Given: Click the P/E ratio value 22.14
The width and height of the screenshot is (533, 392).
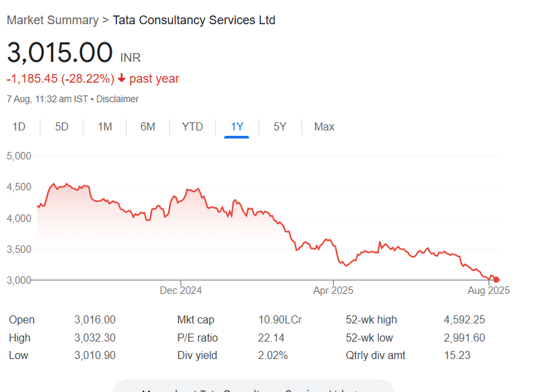Looking at the screenshot, I should click(x=271, y=338).
